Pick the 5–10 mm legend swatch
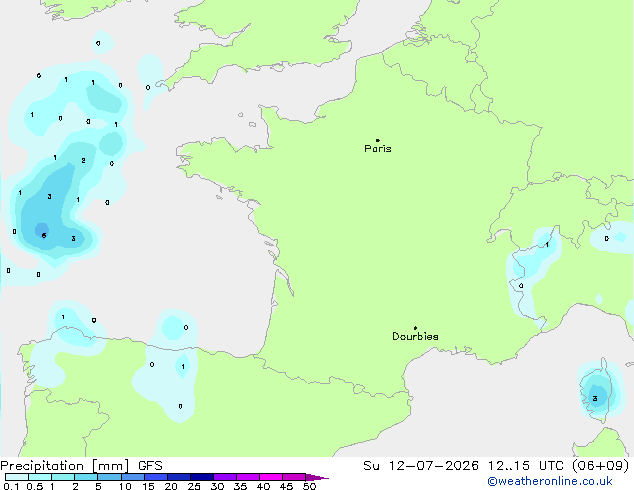Image resolution: width=634 pixels, height=490 pixels. point(109,477)
